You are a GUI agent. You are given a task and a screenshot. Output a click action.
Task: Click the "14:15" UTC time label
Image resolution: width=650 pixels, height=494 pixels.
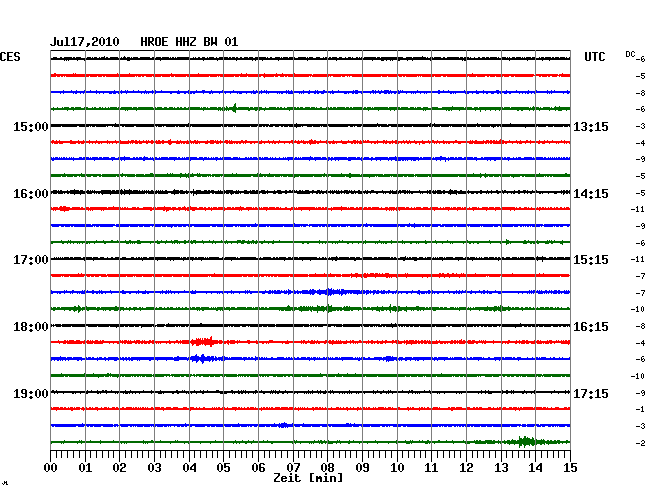[x=591, y=194]
